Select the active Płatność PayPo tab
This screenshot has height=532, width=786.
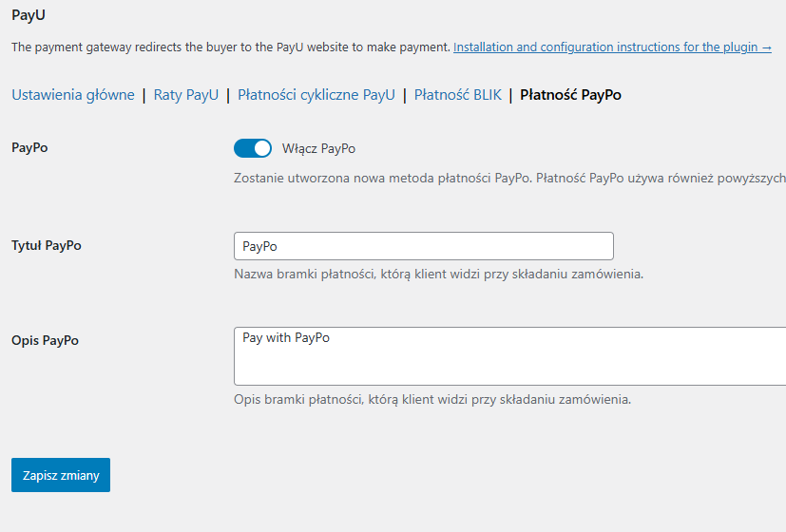click(571, 95)
